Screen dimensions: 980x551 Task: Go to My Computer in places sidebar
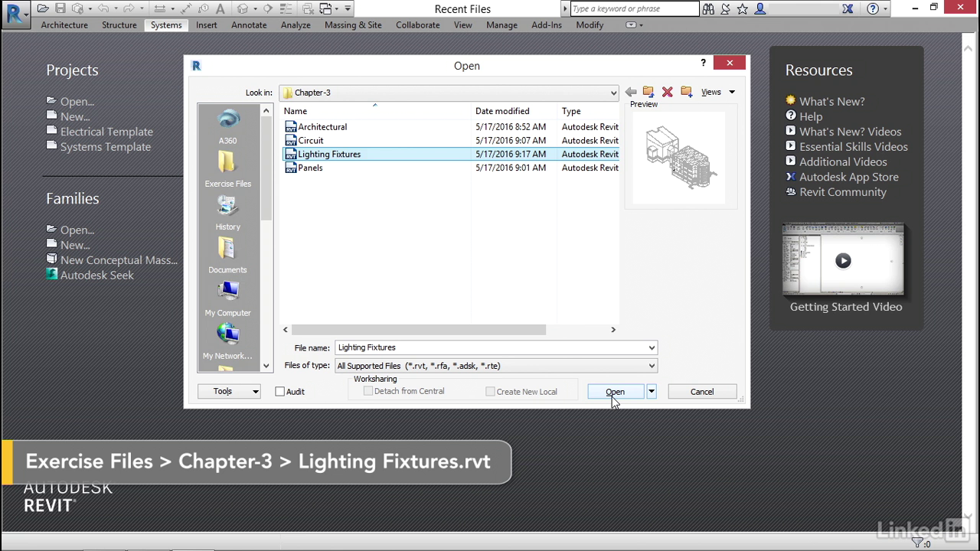pyautogui.click(x=227, y=298)
